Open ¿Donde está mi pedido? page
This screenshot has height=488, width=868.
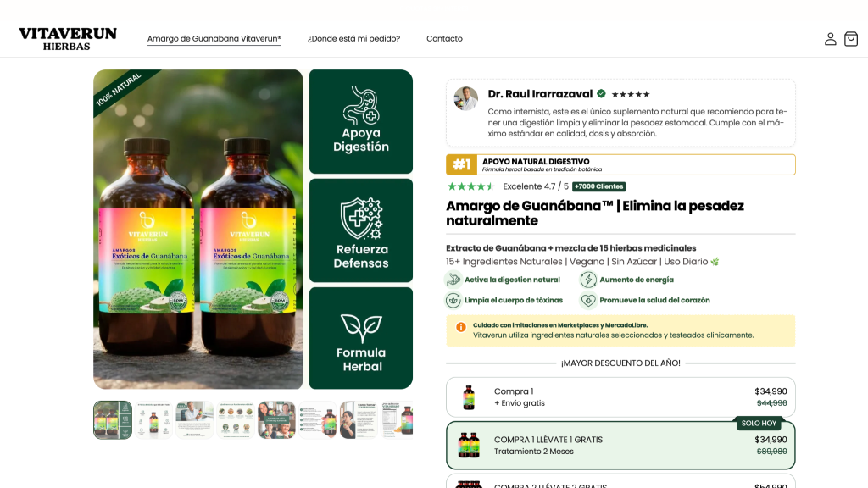point(353,39)
